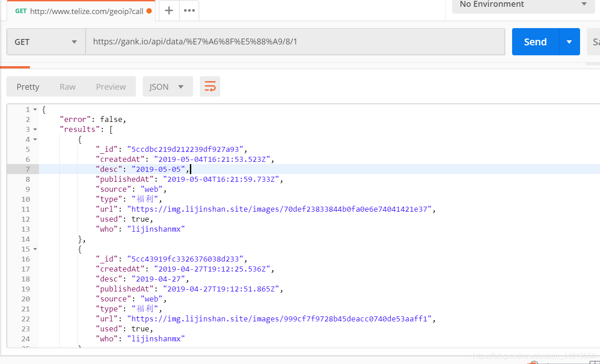Click the "2019-04-27T19:12:25.536Z" createdAt value
The width and height of the screenshot is (600, 364).
coord(213,269)
